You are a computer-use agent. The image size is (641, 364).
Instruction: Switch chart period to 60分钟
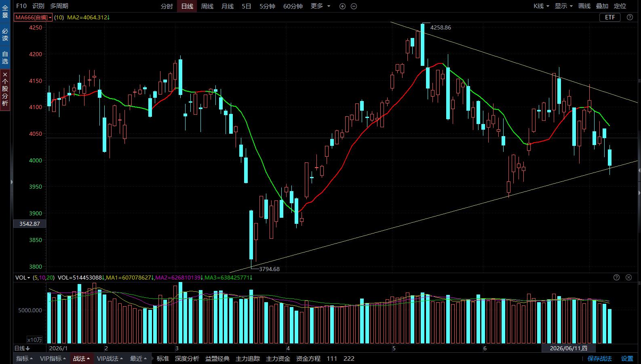click(x=293, y=6)
